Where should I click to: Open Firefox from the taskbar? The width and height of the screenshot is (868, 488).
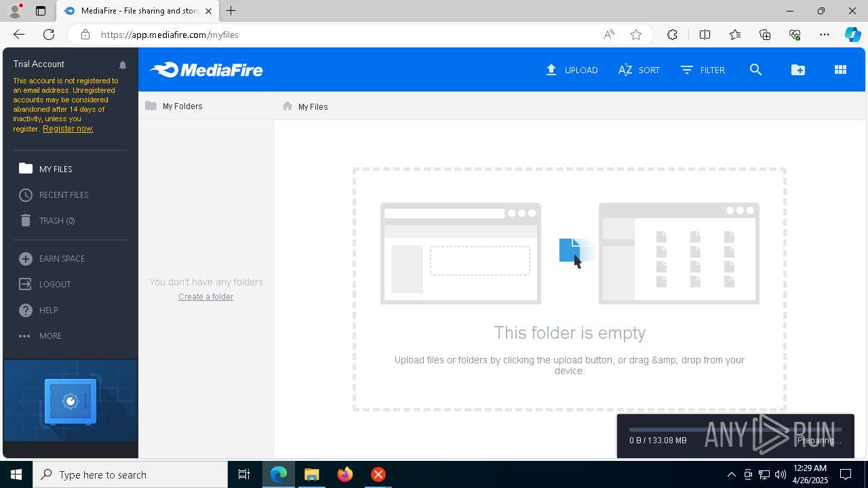345,474
